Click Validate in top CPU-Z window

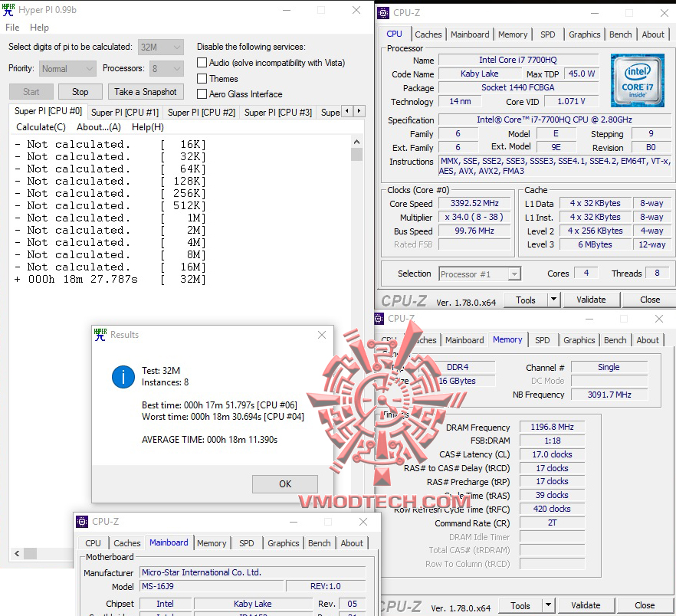(591, 300)
